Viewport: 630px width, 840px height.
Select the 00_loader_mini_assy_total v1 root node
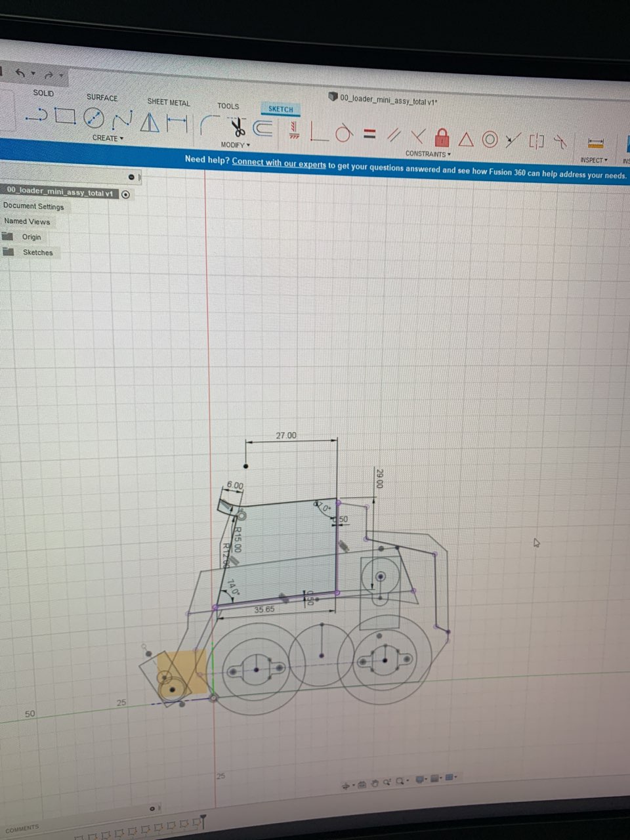coord(60,192)
